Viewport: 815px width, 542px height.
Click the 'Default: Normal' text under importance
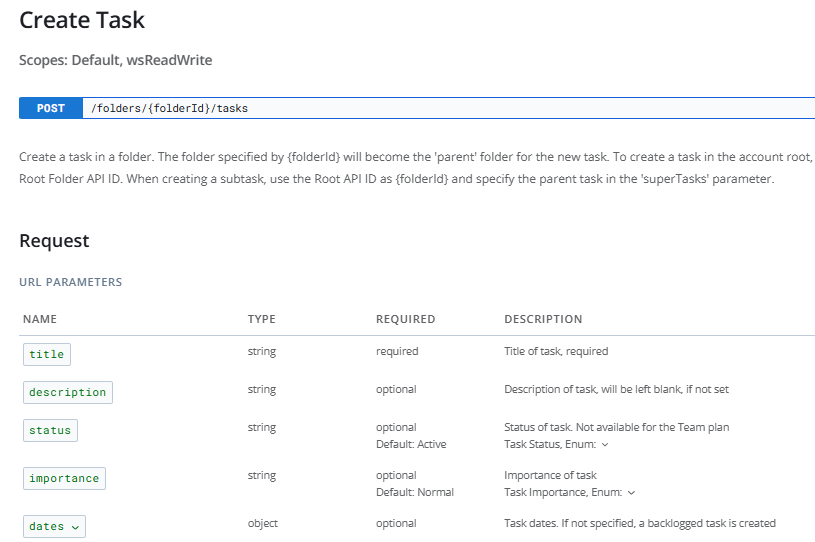415,492
